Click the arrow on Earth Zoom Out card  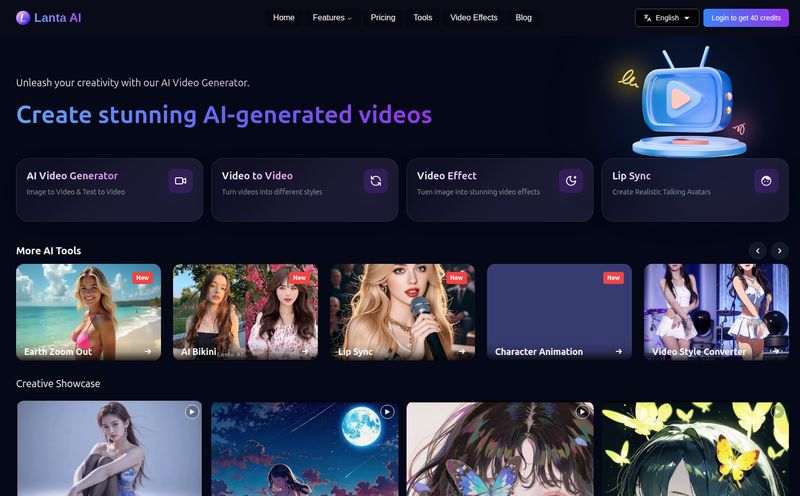coord(147,352)
